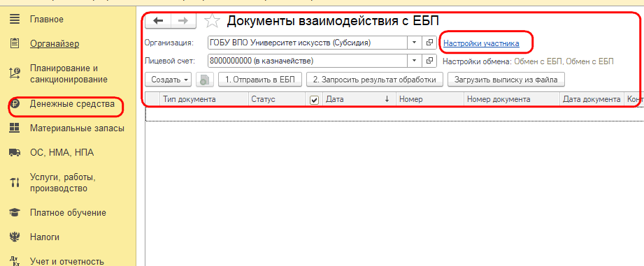Open the ОС, НМА, НПА section
Screen dimensions: 644x266
62,153
